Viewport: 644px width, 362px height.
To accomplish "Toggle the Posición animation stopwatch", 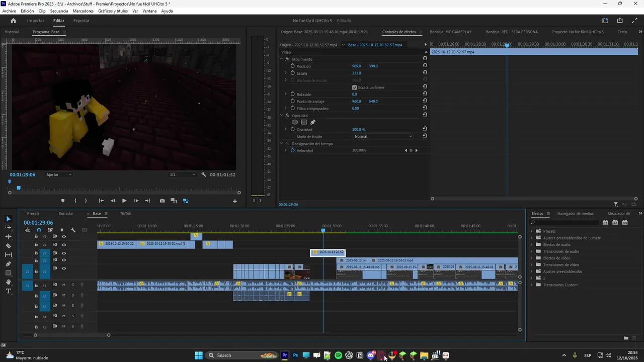I will pos(293,66).
